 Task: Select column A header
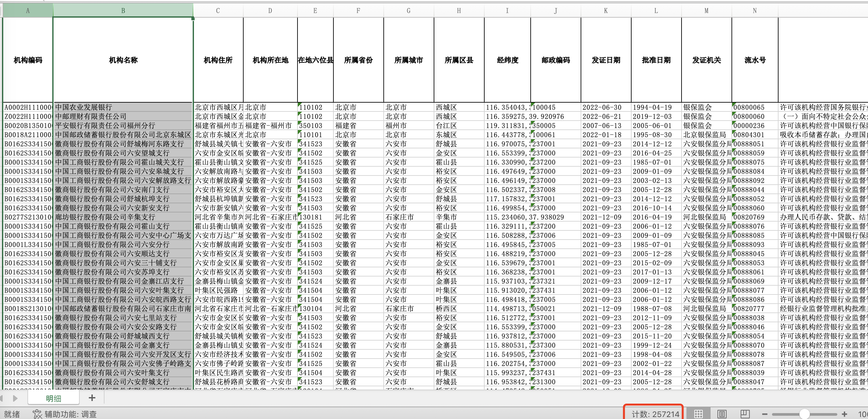(x=28, y=10)
